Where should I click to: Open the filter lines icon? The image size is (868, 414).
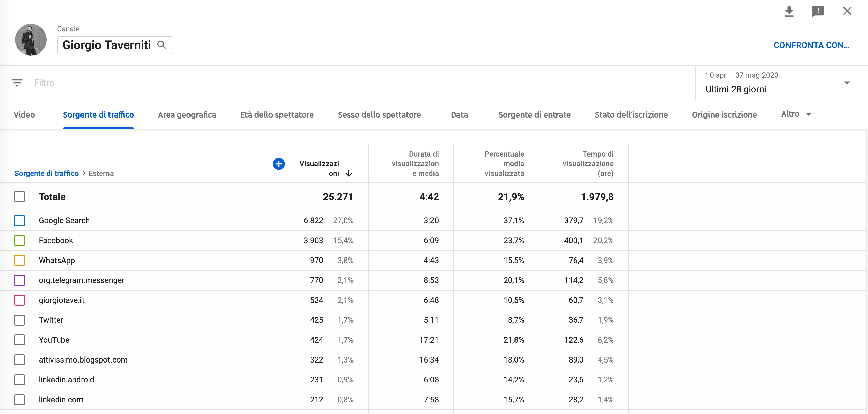[17, 83]
